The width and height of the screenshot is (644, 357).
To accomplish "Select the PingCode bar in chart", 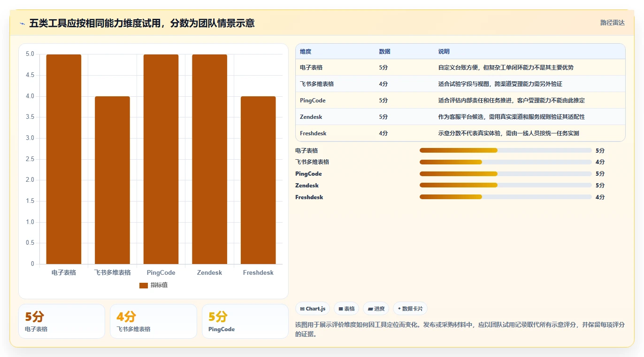I will 161,159.
